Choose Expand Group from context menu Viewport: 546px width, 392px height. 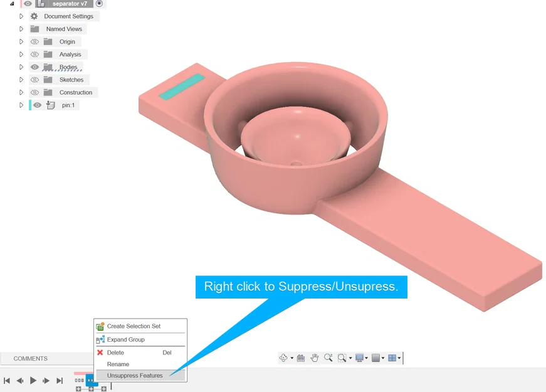[140, 339]
